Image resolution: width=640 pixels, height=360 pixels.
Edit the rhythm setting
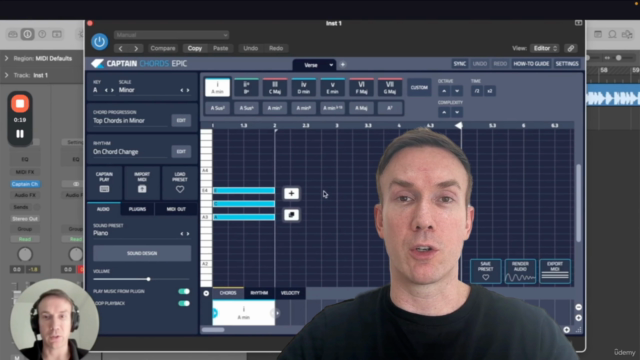coord(181,151)
